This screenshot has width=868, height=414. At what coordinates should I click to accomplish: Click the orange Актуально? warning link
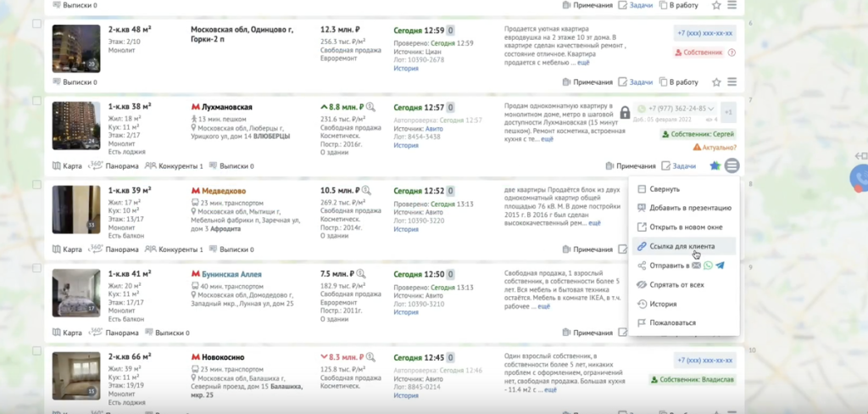coord(715,148)
